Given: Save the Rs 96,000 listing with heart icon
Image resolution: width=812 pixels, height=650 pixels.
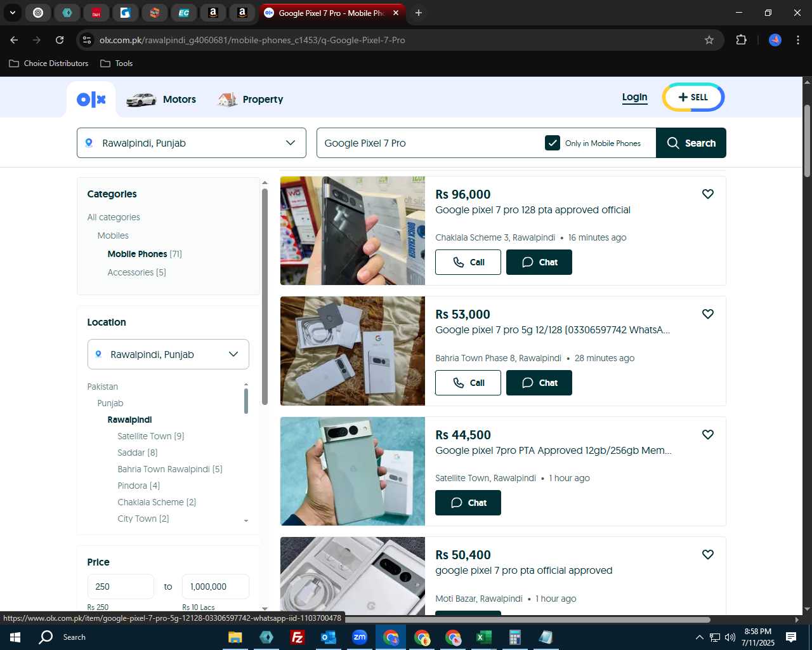Looking at the screenshot, I should tap(708, 194).
